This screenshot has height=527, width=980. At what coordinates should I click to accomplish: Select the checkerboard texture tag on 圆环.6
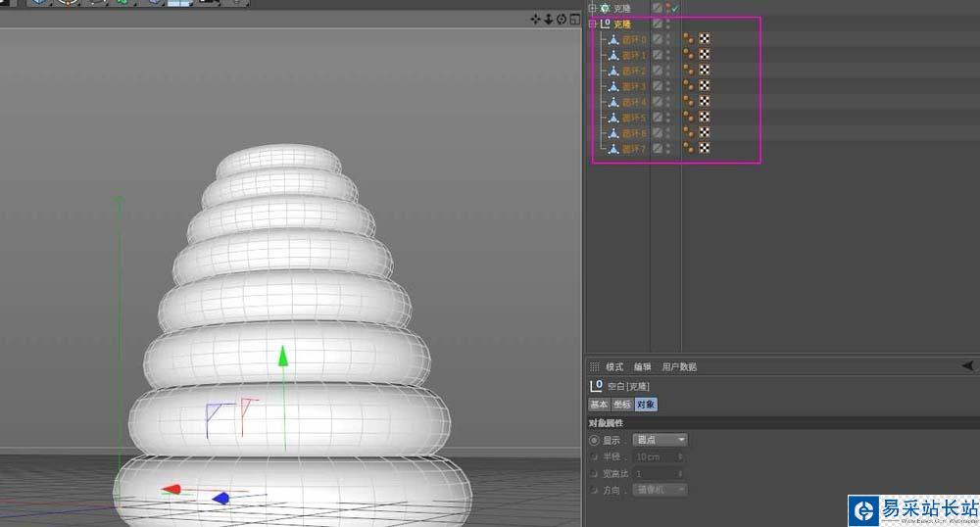point(705,132)
